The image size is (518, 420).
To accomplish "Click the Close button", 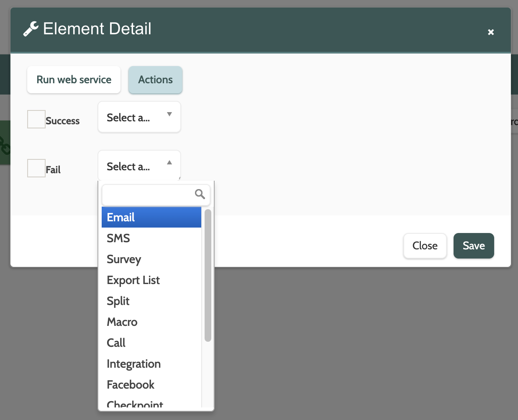I will coord(425,246).
